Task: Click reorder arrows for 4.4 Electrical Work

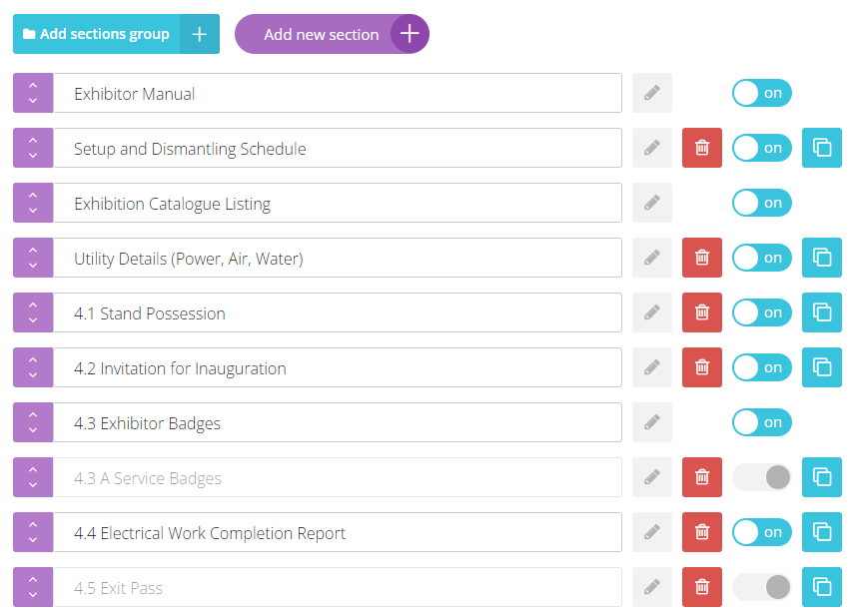Action: pyautogui.click(x=33, y=532)
